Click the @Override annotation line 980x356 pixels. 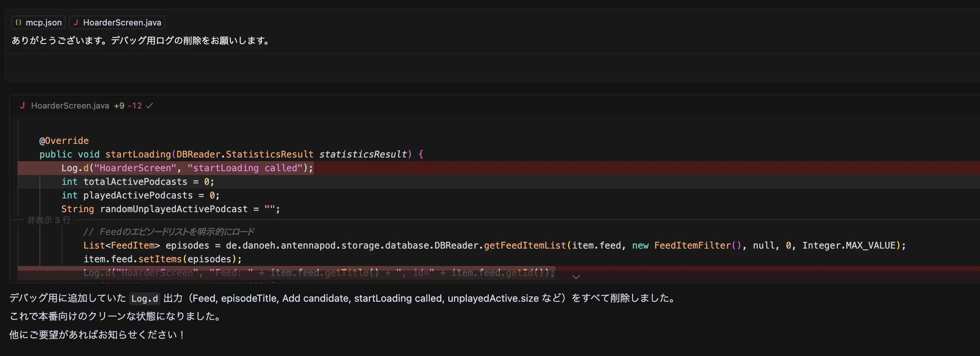(64, 140)
